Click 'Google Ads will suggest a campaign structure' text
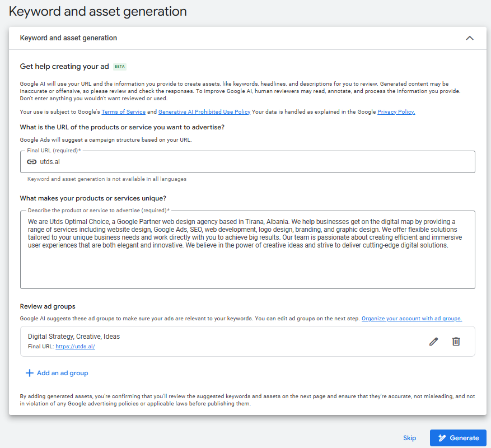 click(x=106, y=140)
